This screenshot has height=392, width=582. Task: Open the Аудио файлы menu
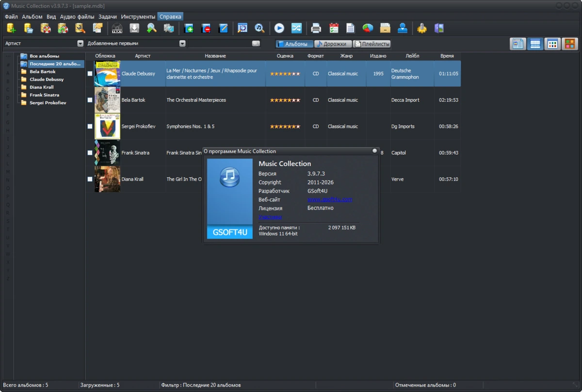point(77,16)
